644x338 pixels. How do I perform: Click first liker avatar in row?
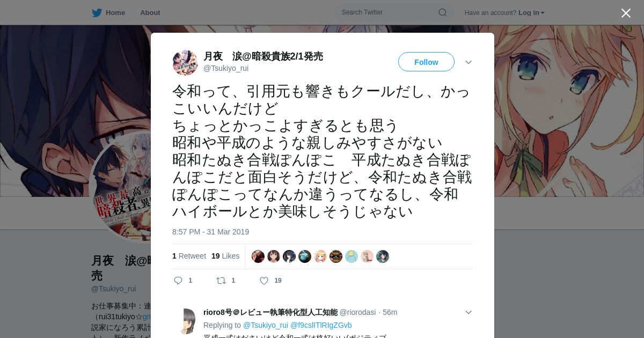click(258, 256)
